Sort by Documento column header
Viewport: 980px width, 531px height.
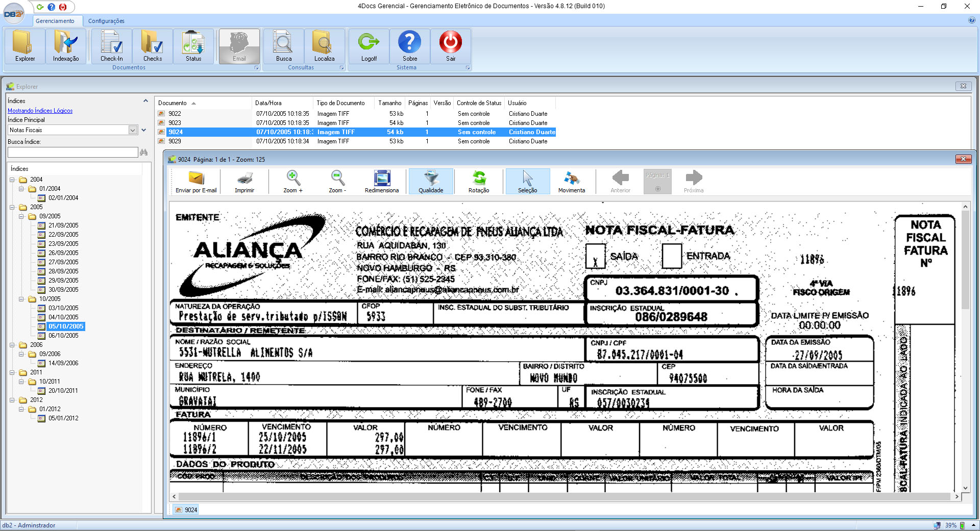click(x=203, y=103)
